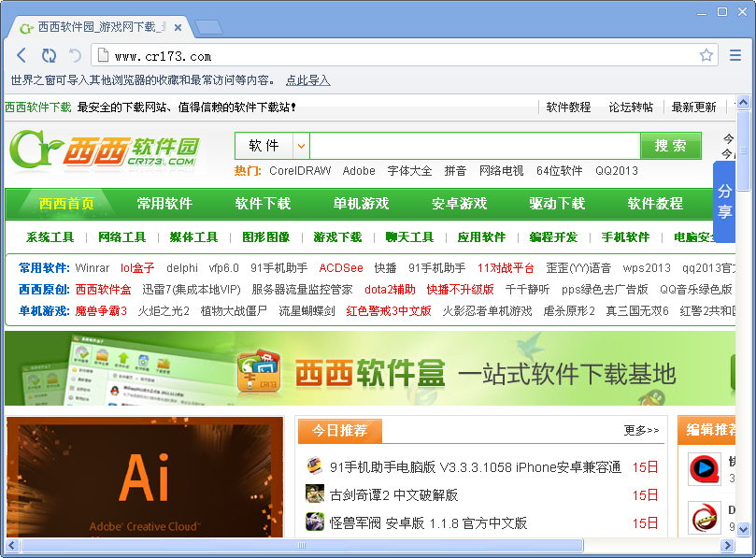Click the scroll right arrow of the horizontal scrollbar

coord(727,546)
